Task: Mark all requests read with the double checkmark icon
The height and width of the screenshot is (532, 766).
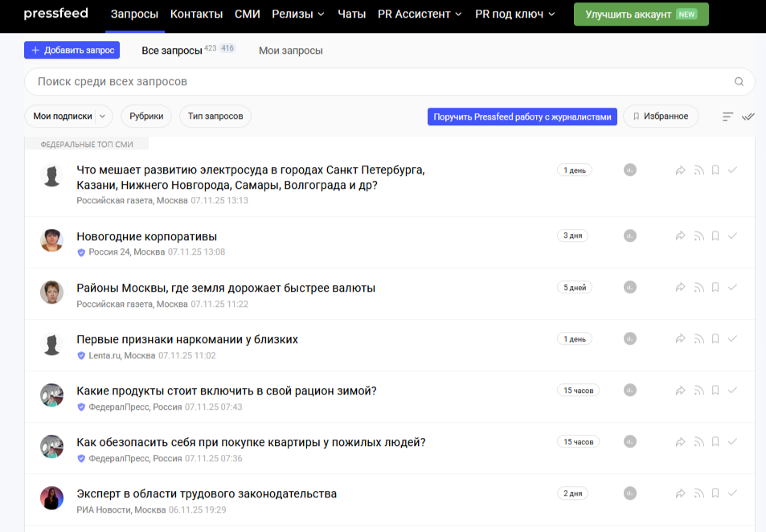Action: 748,116
